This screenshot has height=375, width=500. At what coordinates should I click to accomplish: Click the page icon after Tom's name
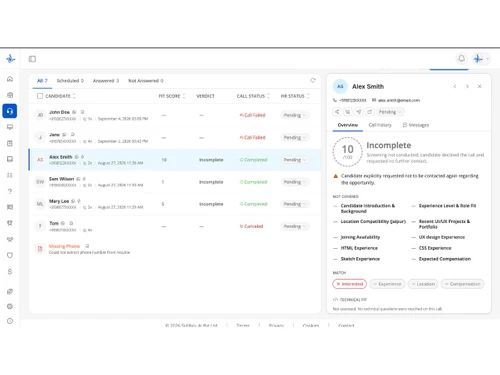[x=71, y=223]
